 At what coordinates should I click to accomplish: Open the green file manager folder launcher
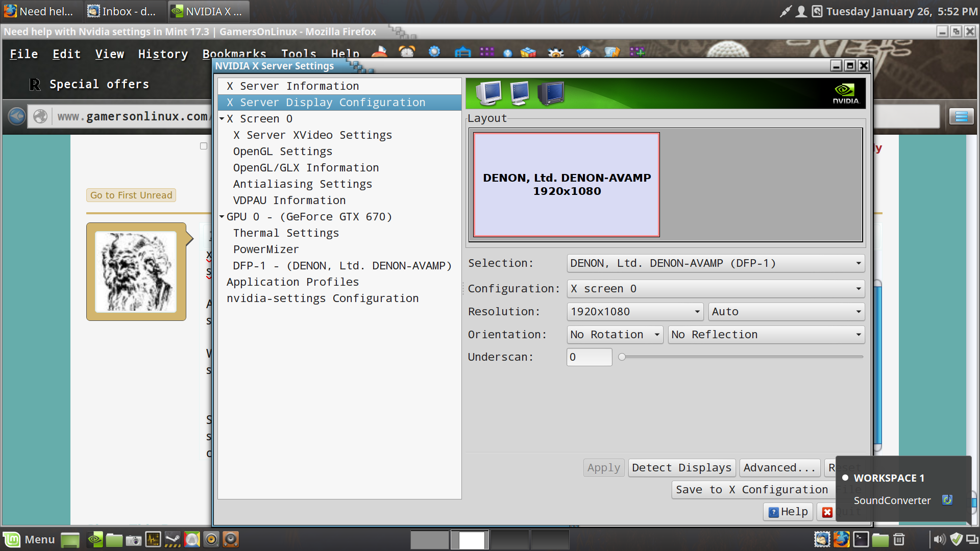[114, 539]
